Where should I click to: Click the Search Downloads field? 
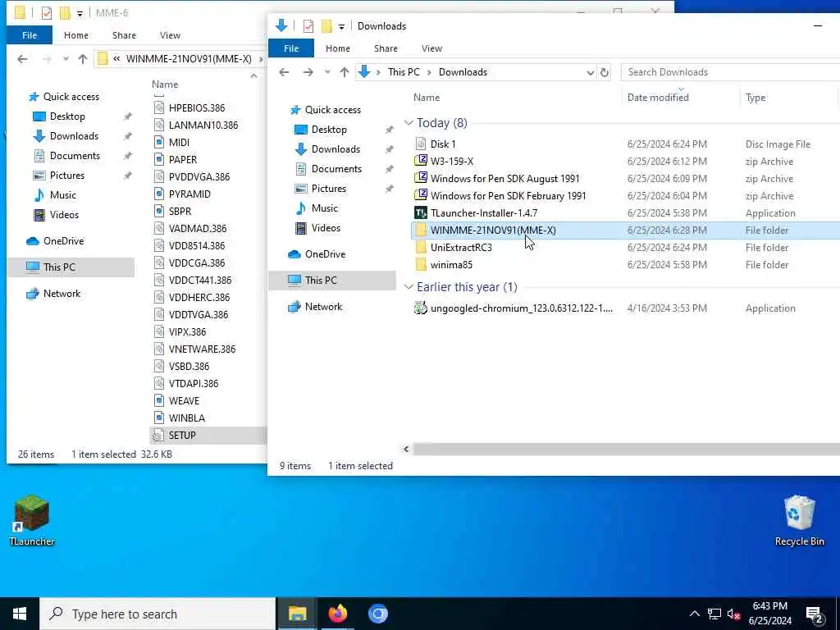(x=731, y=72)
